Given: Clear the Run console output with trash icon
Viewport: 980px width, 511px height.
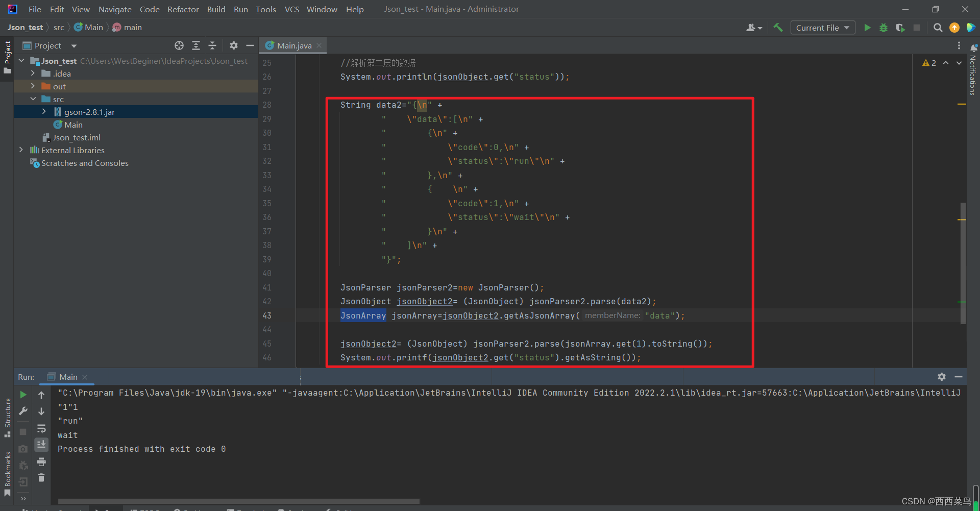Looking at the screenshot, I should point(41,478).
